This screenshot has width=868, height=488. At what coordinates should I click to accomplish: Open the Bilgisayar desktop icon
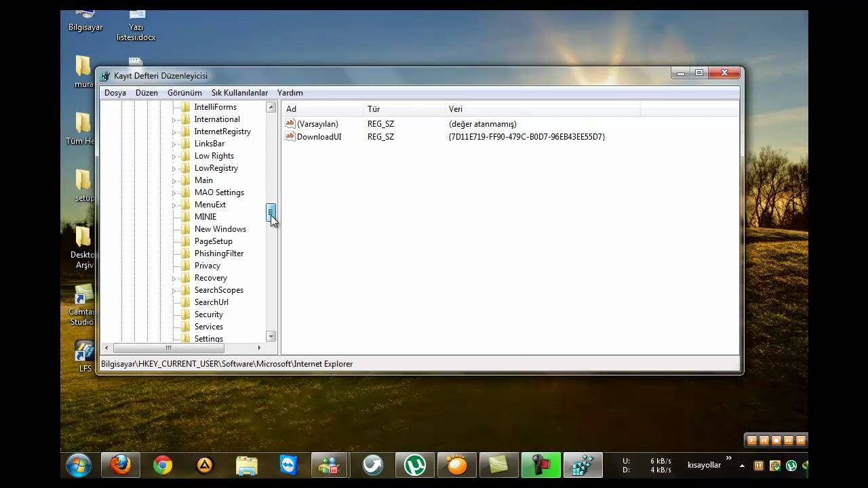pos(85,20)
